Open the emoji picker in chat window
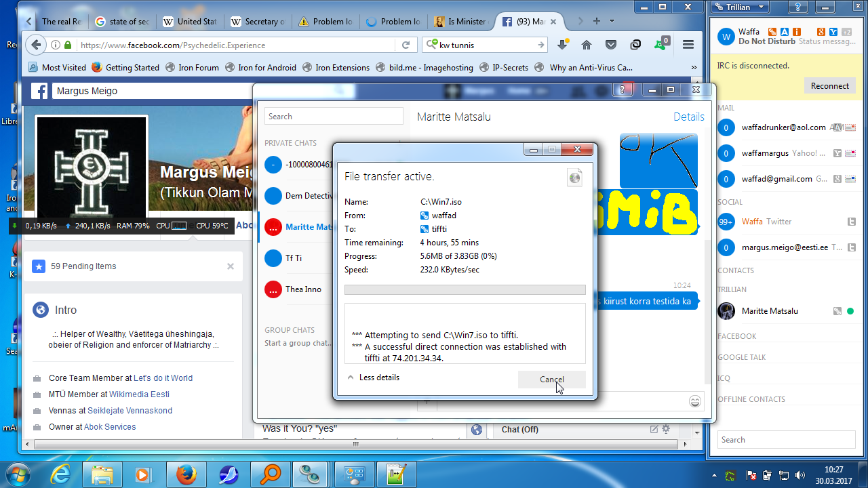Image resolution: width=868 pixels, height=488 pixels. (694, 402)
